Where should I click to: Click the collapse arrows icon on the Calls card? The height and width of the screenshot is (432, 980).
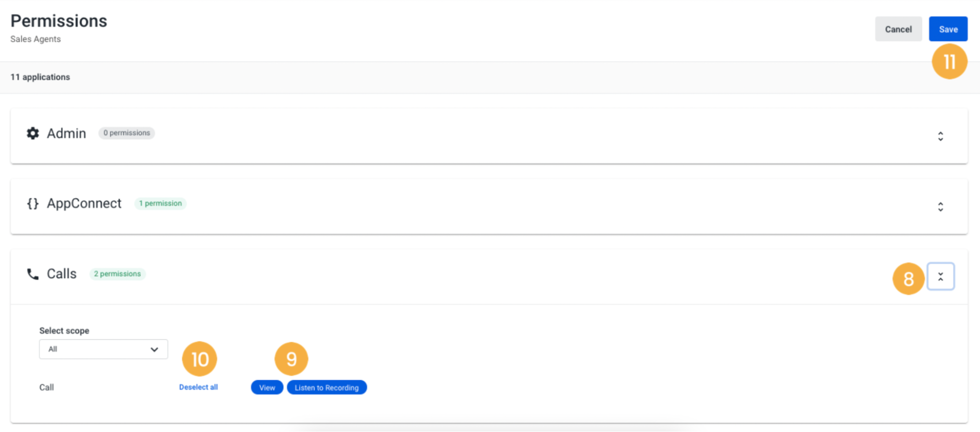(x=941, y=276)
